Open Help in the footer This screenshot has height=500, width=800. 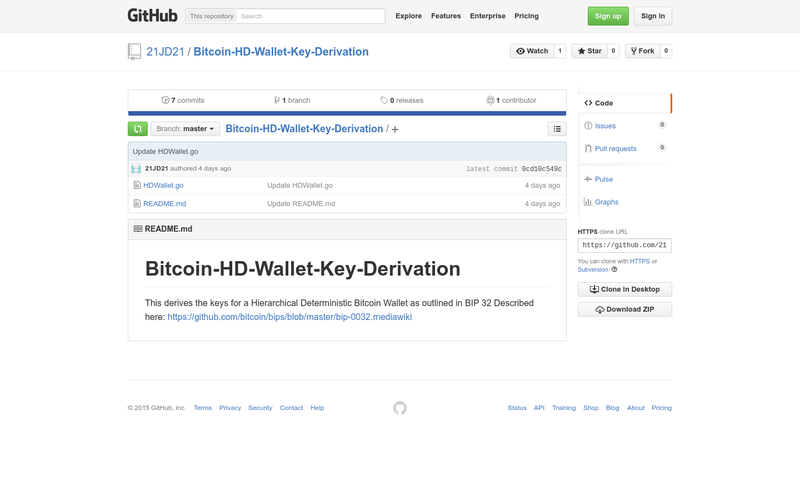coord(317,408)
